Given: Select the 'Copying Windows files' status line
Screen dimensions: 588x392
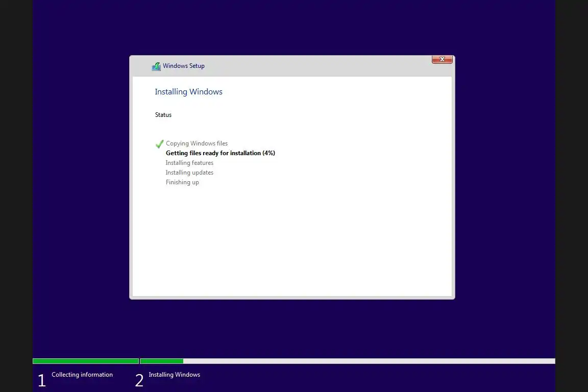Looking at the screenshot, I should (197, 143).
